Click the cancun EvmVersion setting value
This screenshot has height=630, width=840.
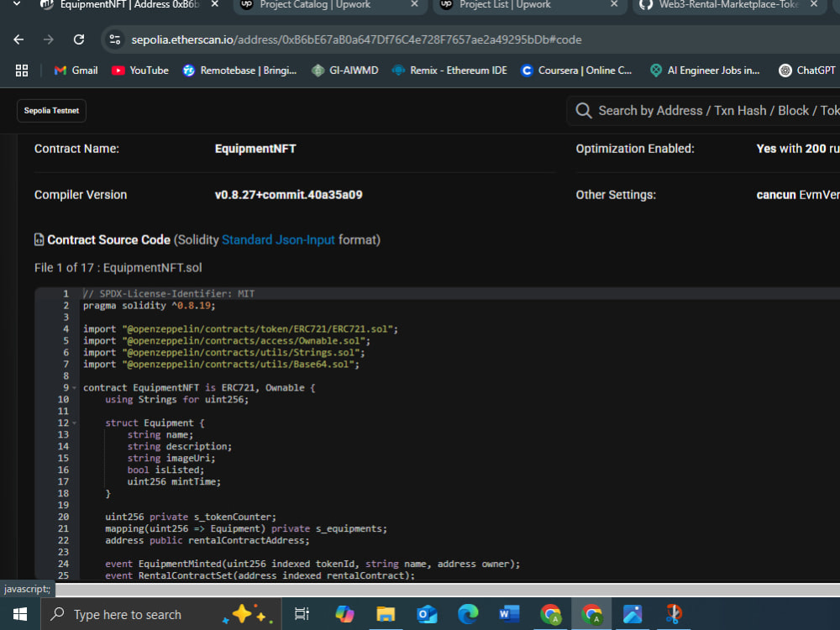[x=798, y=195]
